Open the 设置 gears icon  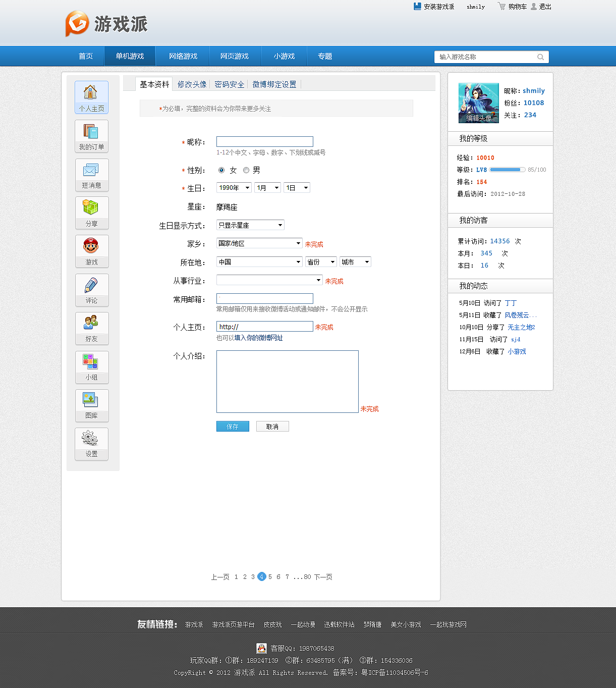pyautogui.click(x=91, y=444)
